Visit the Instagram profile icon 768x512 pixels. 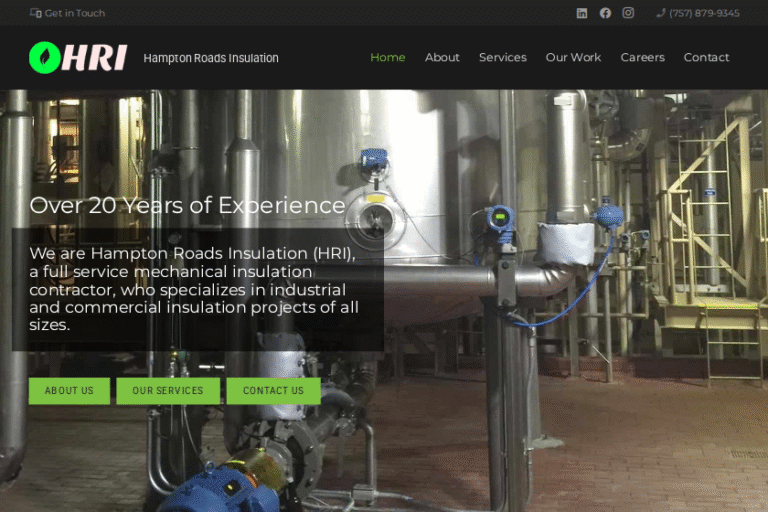point(628,13)
